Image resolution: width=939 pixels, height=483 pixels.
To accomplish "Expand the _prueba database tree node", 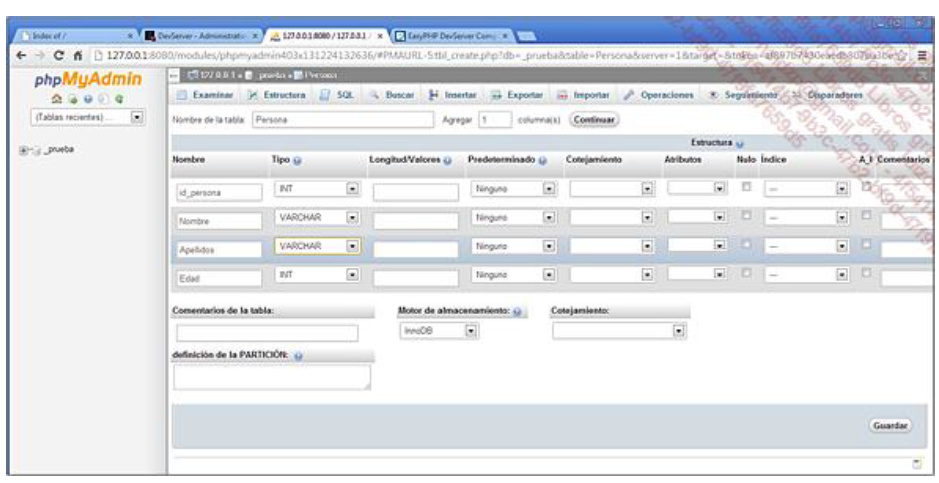I will (x=23, y=150).
